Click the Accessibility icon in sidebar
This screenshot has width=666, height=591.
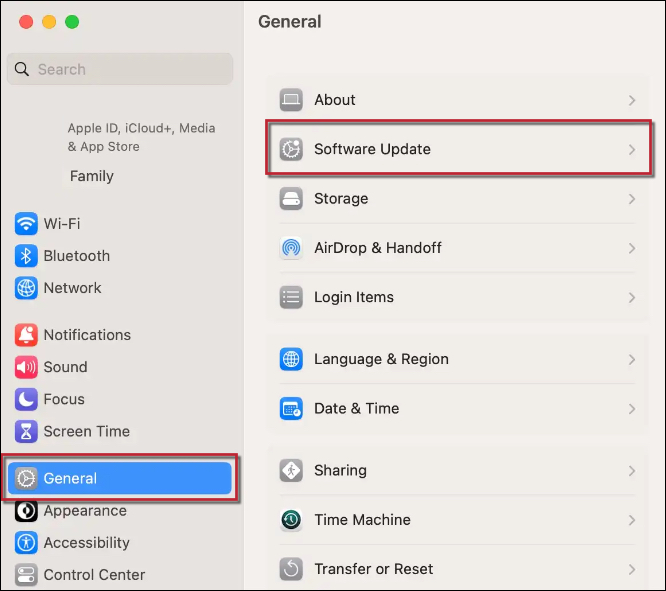click(26, 543)
